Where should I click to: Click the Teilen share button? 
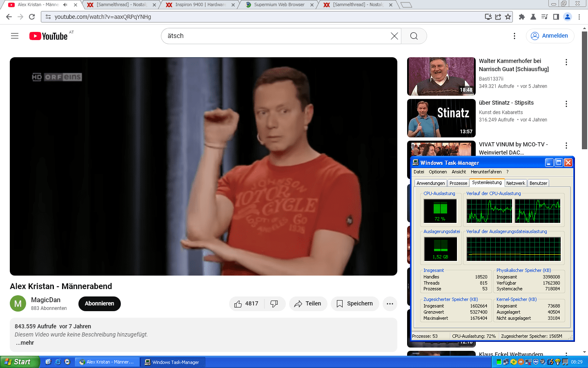pyautogui.click(x=308, y=304)
